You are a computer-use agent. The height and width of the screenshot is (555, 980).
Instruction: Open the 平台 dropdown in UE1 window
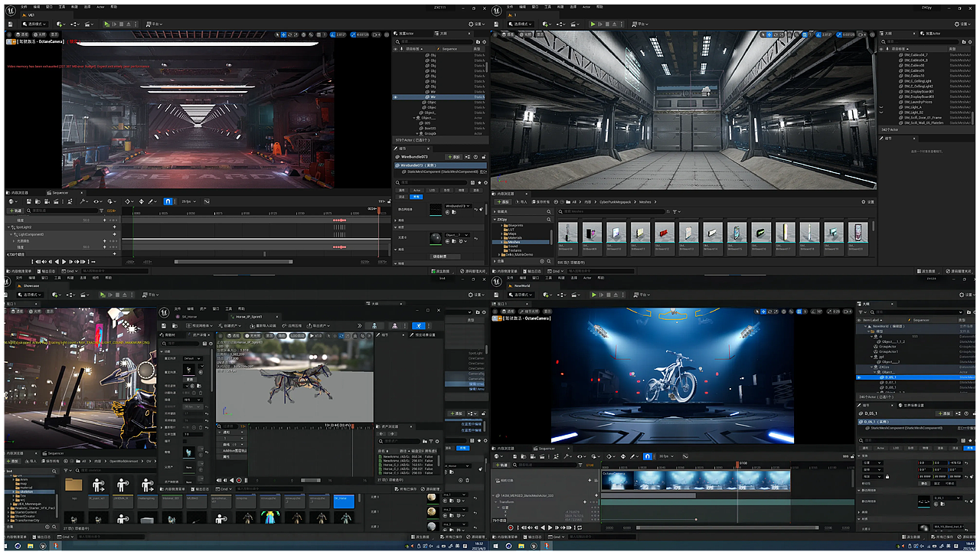point(155,24)
